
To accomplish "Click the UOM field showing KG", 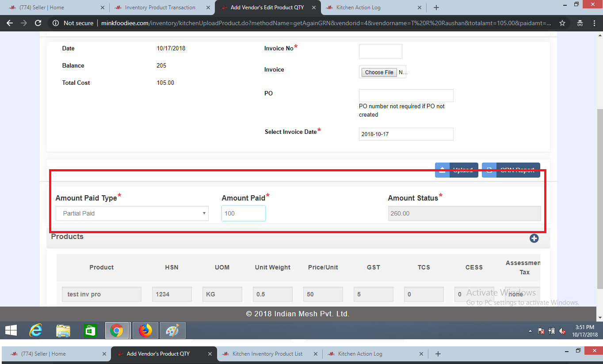I will coord(222,294).
